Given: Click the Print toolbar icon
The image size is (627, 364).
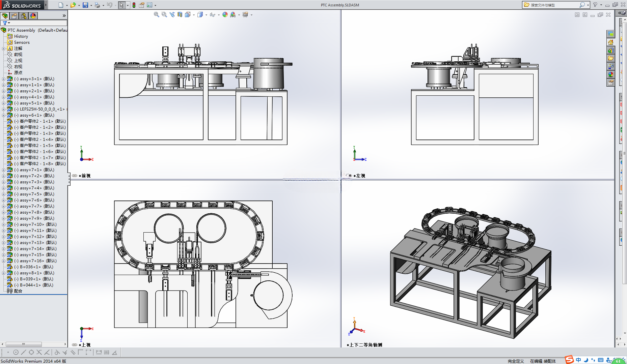Looking at the screenshot, I should point(97,5).
